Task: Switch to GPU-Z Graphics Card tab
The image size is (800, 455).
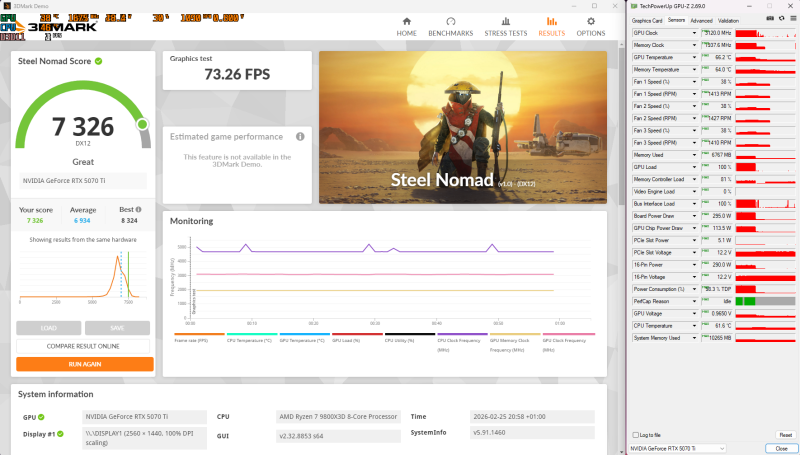Action: [646, 21]
